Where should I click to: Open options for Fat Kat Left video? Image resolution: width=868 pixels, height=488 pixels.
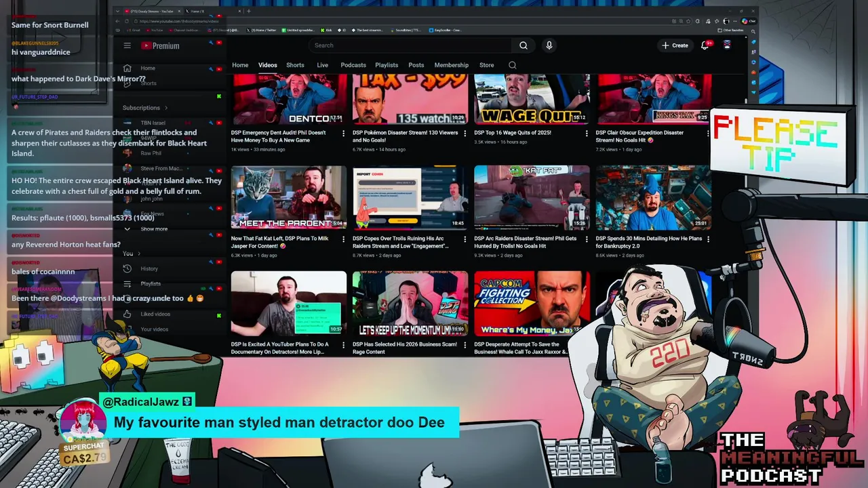pos(343,239)
